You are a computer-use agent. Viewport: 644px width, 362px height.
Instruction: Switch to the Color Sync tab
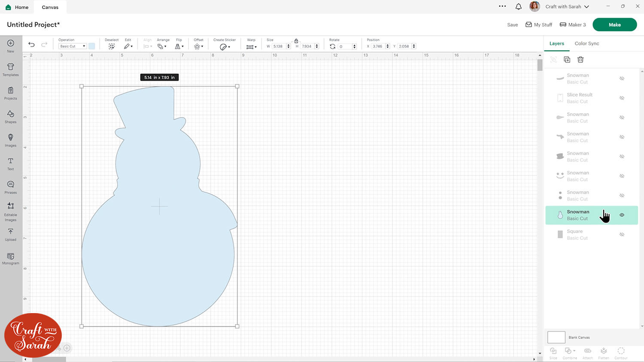tap(586, 43)
